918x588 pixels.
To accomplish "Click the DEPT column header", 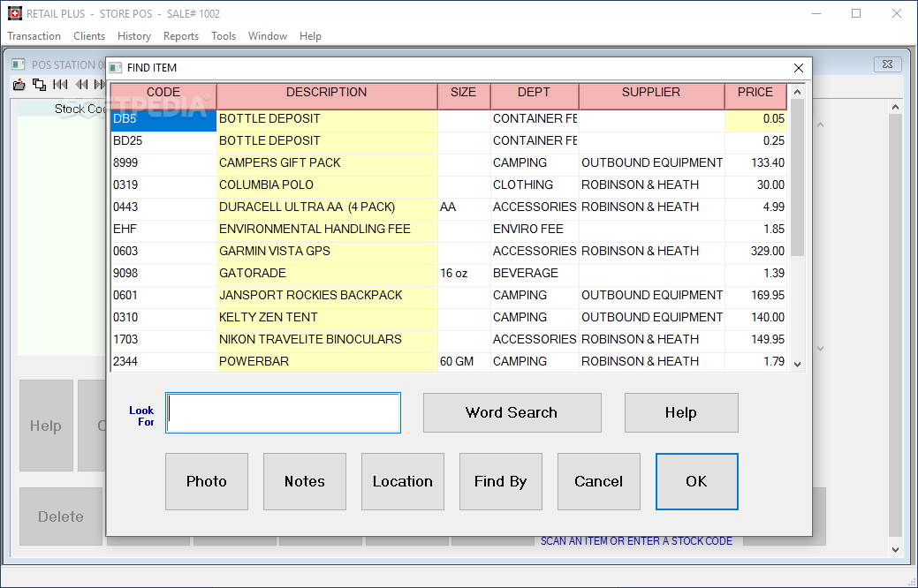I will click(x=535, y=96).
